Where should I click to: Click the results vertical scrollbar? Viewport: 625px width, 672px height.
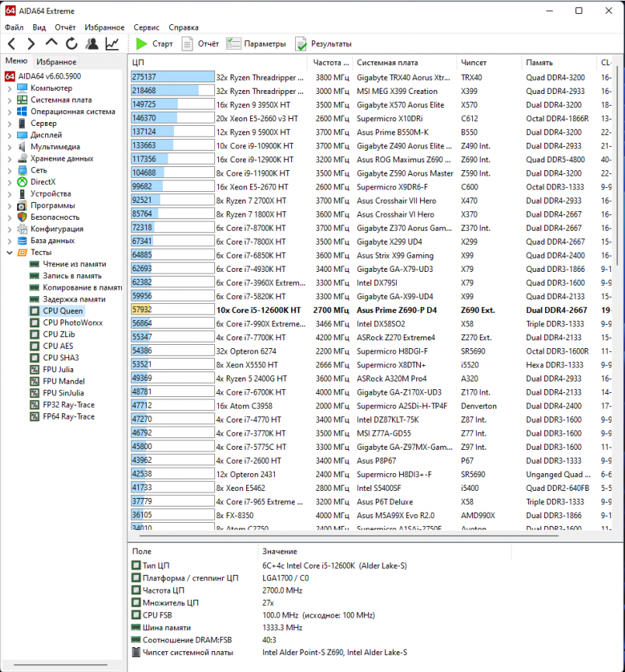pos(618,165)
